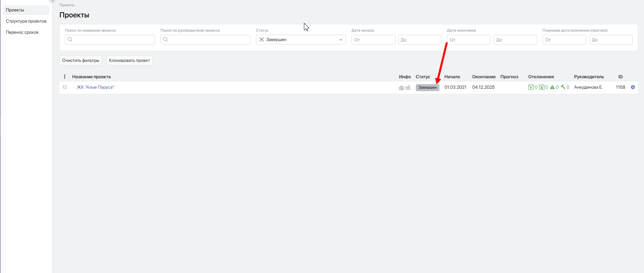This screenshot has width=644, height=273.
Task: Click the Клонировать проект button
Action: pyautogui.click(x=130, y=61)
